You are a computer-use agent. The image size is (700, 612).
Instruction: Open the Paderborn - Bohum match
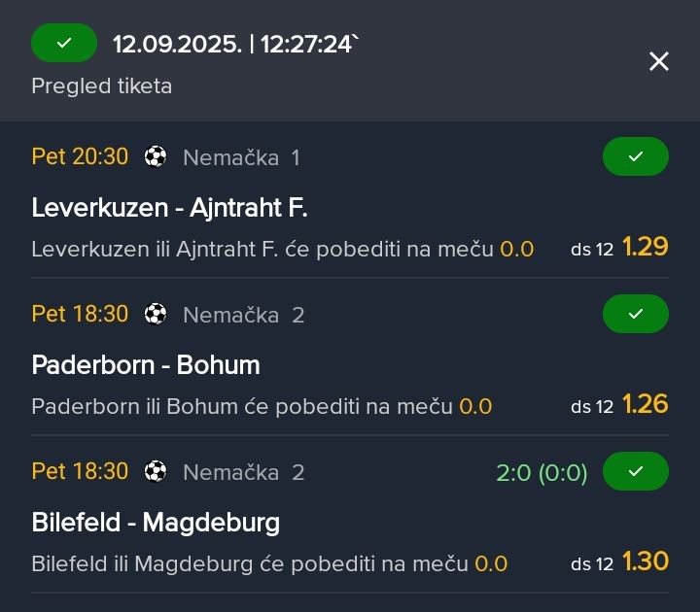click(146, 365)
